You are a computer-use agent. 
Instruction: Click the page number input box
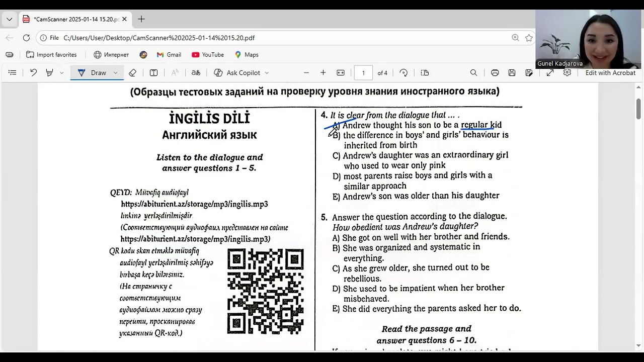(363, 73)
